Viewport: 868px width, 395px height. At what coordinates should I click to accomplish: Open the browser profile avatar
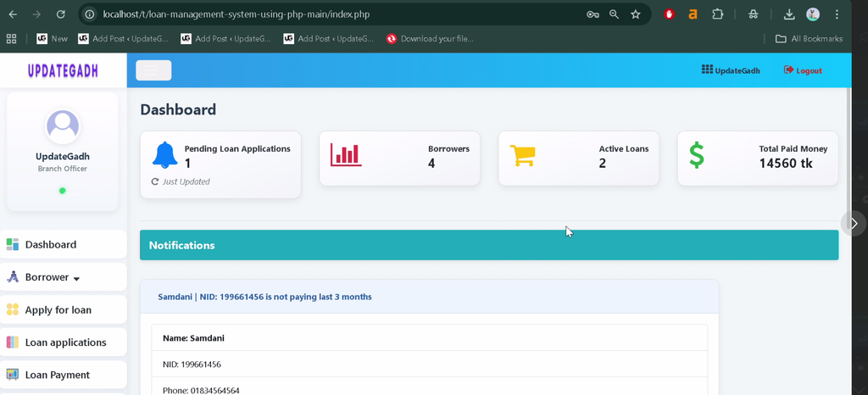[813, 14]
